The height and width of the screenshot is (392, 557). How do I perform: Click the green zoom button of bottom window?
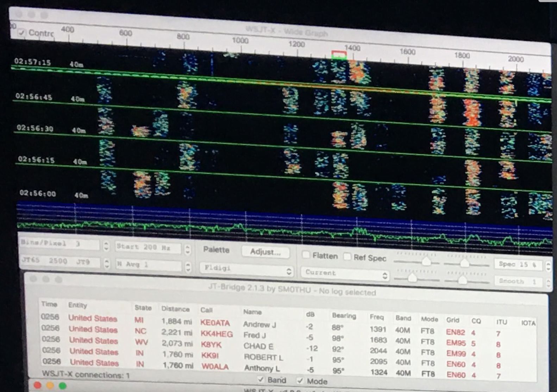63,386
